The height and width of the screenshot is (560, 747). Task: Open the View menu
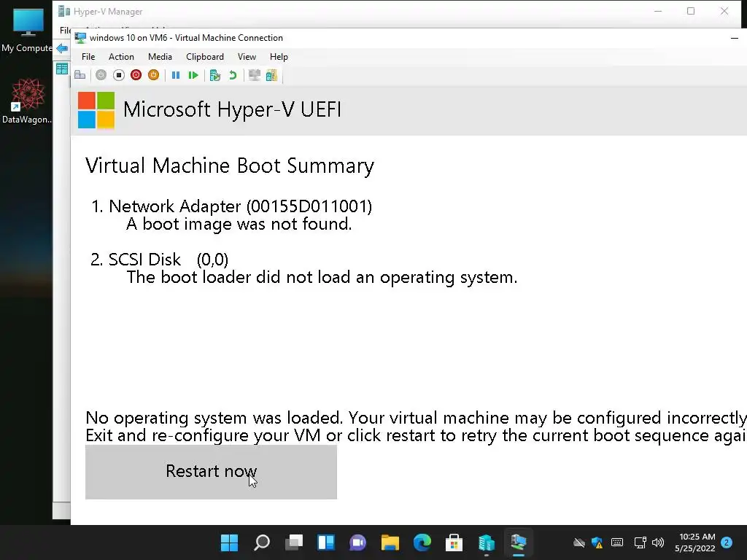click(247, 57)
